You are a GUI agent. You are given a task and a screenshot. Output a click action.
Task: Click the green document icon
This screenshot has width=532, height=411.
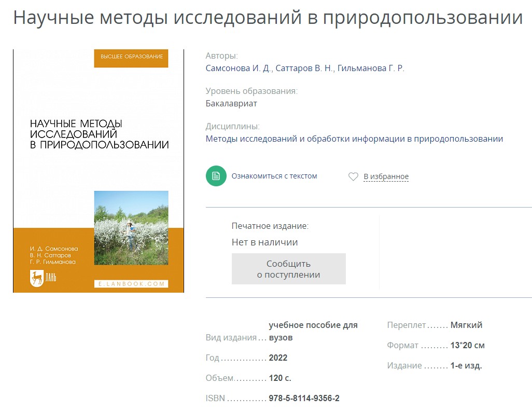point(216,176)
